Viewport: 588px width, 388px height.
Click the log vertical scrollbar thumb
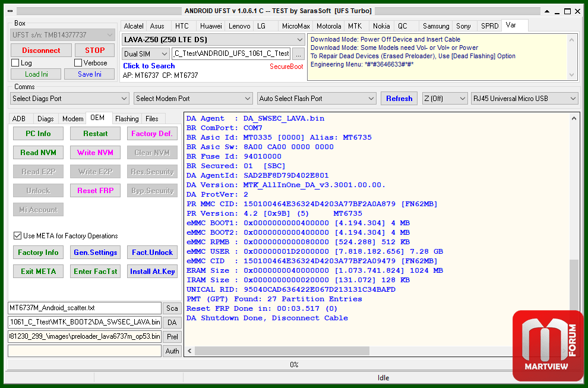574,285
